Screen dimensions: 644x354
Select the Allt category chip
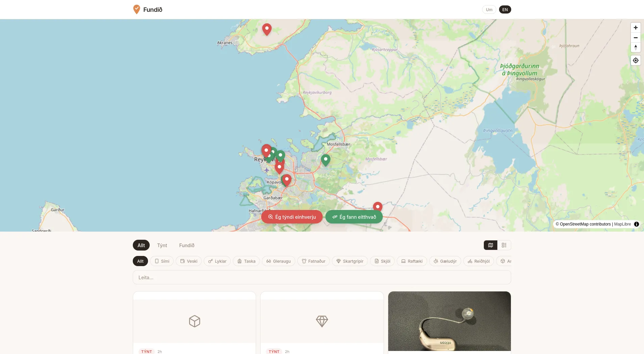coord(140,261)
